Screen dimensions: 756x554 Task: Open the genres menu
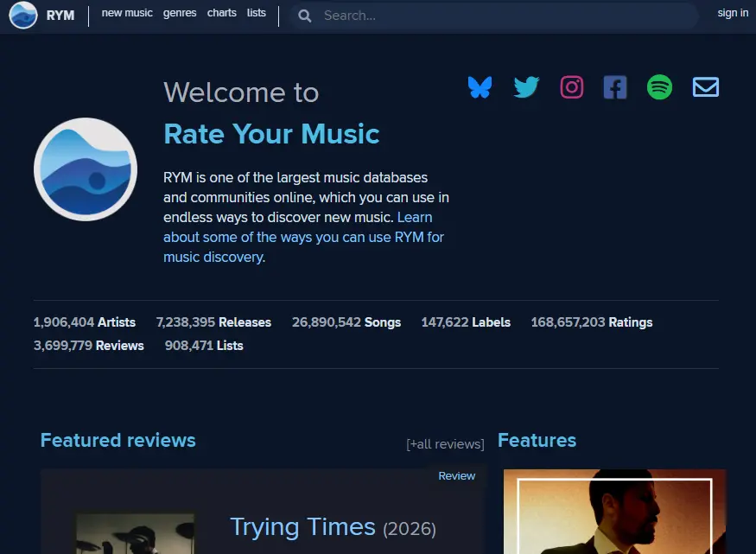[180, 13]
